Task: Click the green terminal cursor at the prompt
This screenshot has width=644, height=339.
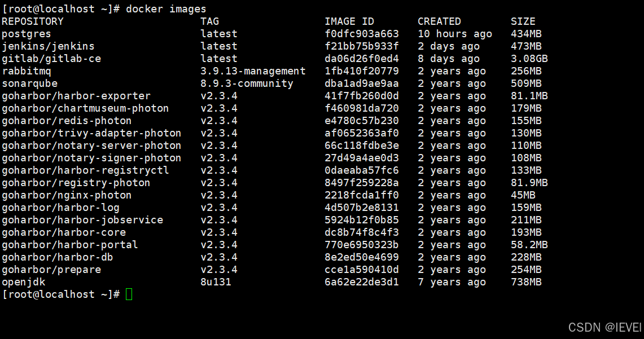Action: (129, 294)
